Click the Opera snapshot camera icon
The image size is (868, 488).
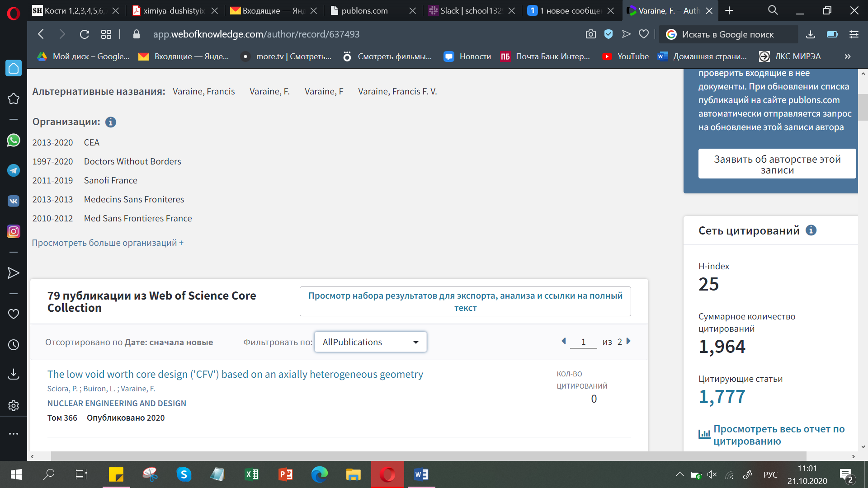point(590,34)
